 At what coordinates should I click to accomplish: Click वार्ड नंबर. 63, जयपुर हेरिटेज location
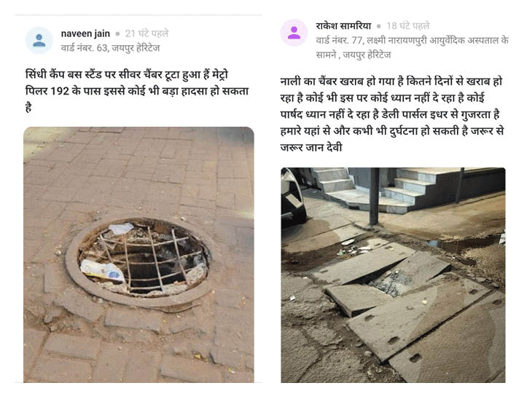coord(110,48)
